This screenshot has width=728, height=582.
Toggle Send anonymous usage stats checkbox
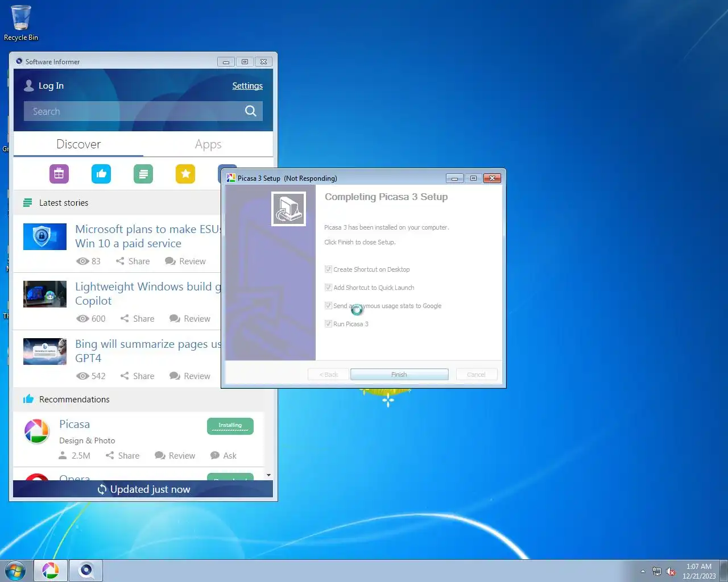pyautogui.click(x=328, y=306)
